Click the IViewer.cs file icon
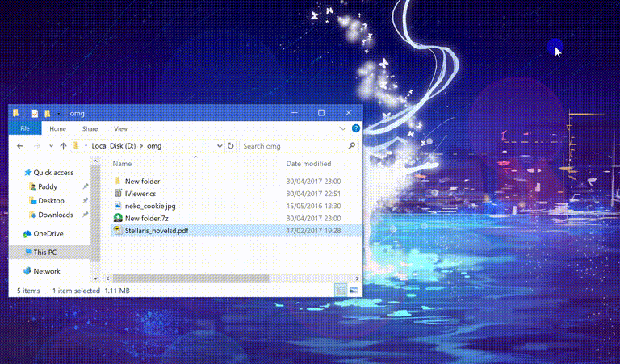 tap(118, 193)
